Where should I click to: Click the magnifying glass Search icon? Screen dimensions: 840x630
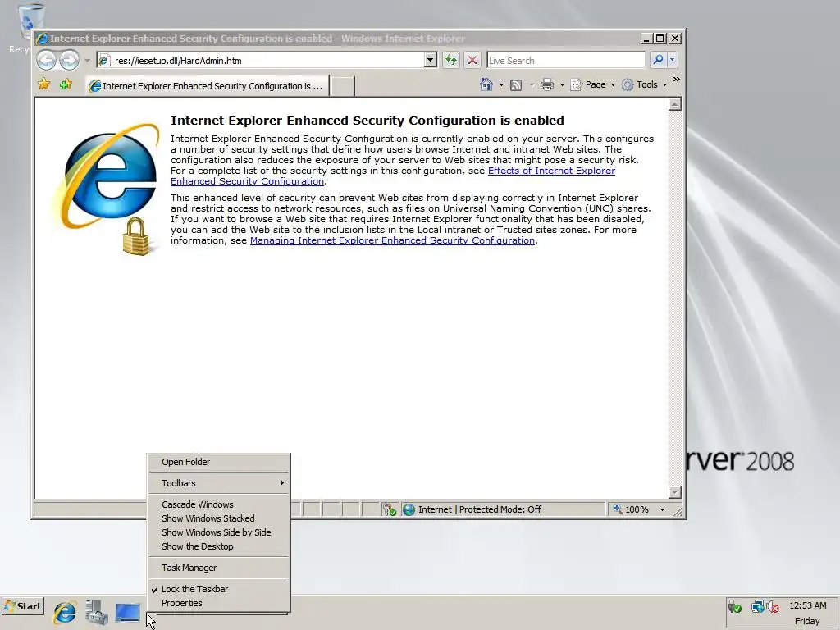point(658,60)
